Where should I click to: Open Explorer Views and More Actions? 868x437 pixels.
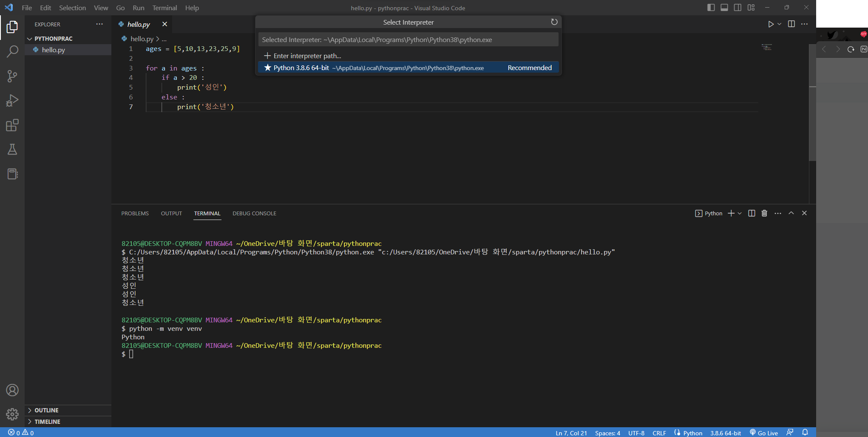pos(99,24)
